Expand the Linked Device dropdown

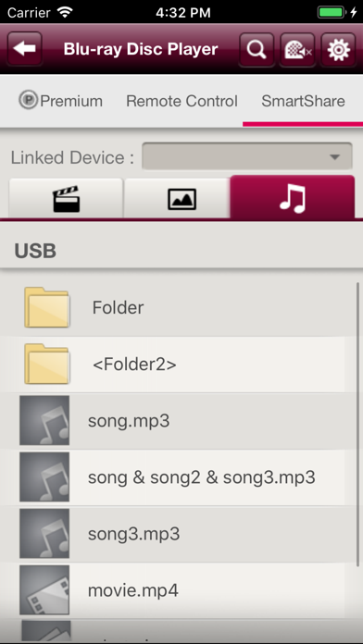tap(246, 156)
